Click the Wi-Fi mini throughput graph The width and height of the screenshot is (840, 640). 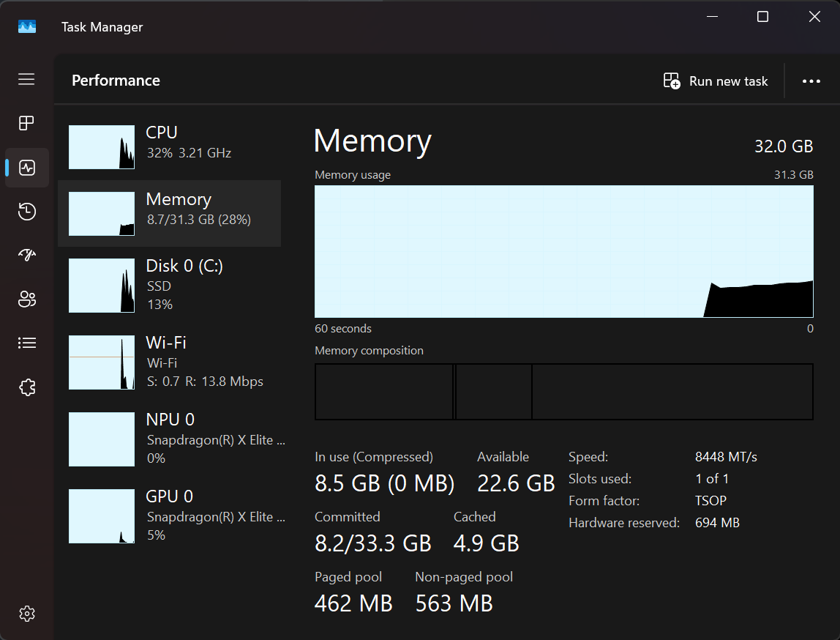tap(102, 362)
